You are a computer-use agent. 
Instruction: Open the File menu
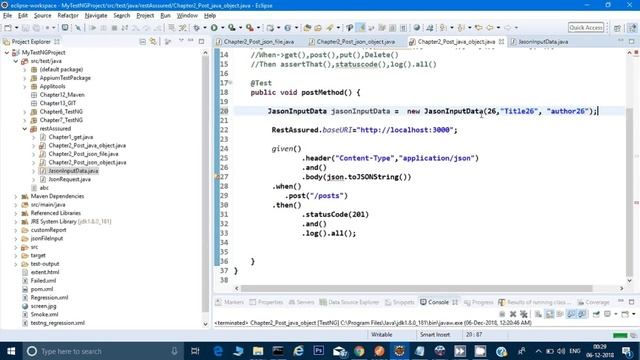[7, 16]
